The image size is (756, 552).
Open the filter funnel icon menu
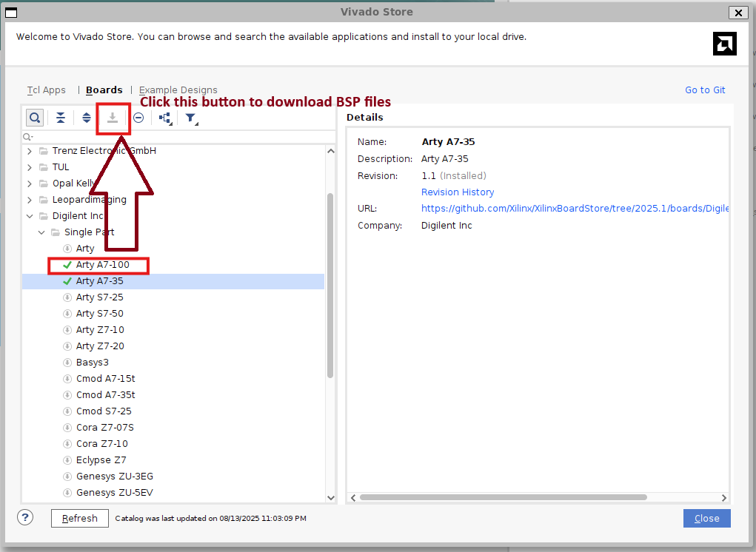tap(191, 118)
